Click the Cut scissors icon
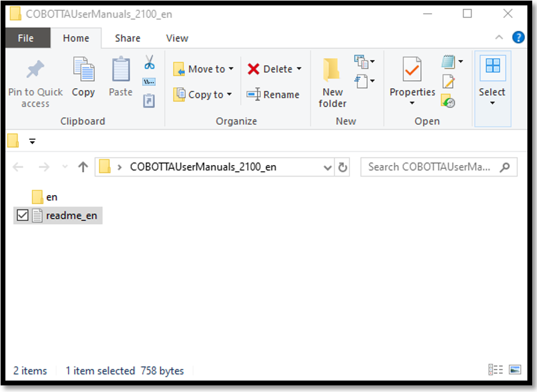The width and height of the screenshot is (537, 392). coord(150,62)
